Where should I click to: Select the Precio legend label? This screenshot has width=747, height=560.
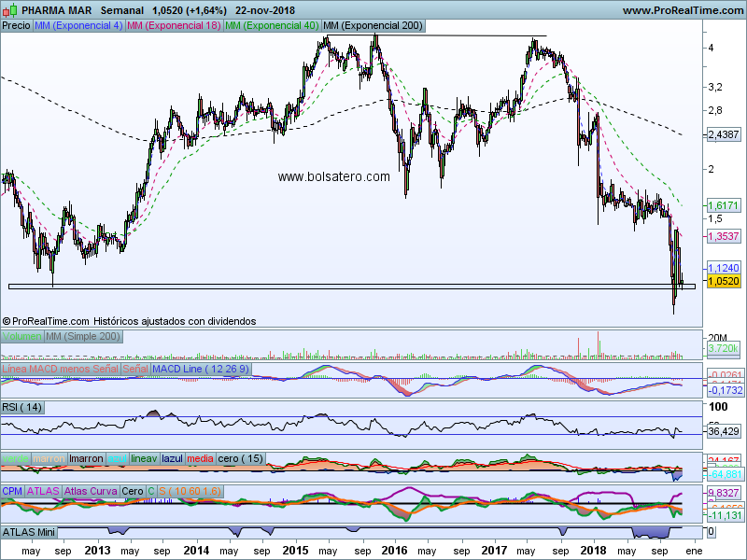pos(16,26)
